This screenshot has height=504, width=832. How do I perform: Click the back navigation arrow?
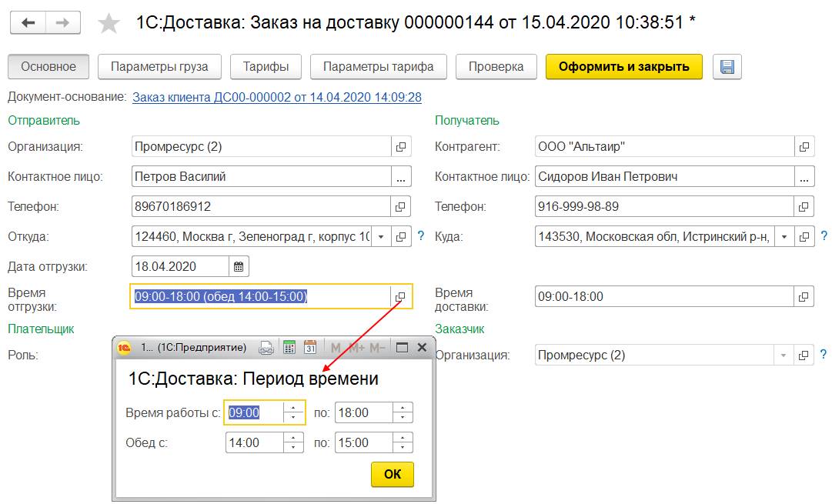tap(28, 23)
